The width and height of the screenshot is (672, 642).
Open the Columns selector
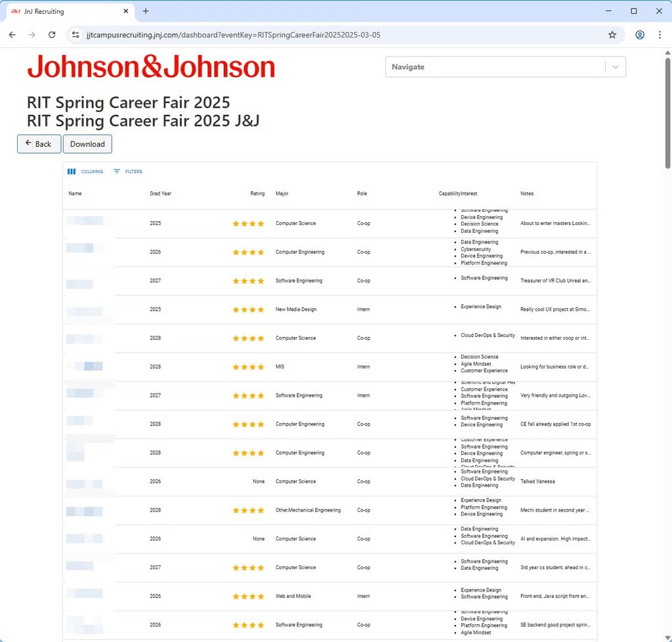point(85,171)
